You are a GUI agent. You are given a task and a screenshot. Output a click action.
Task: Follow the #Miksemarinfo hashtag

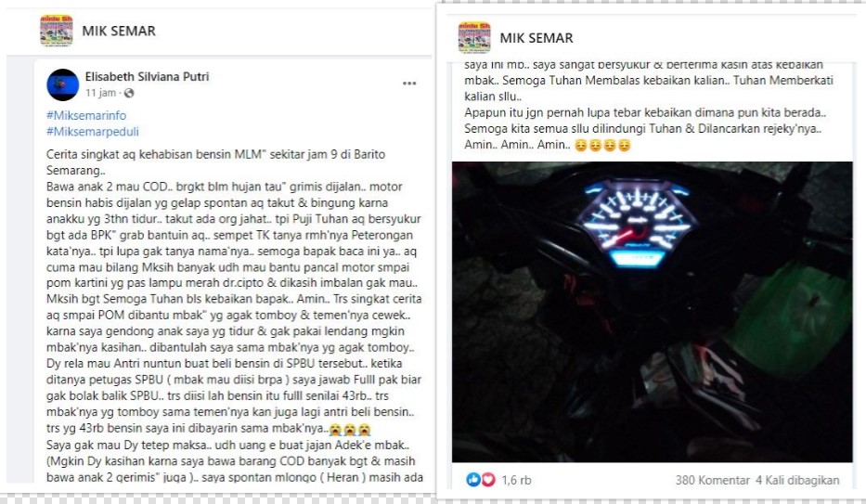click(x=86, y=115)
